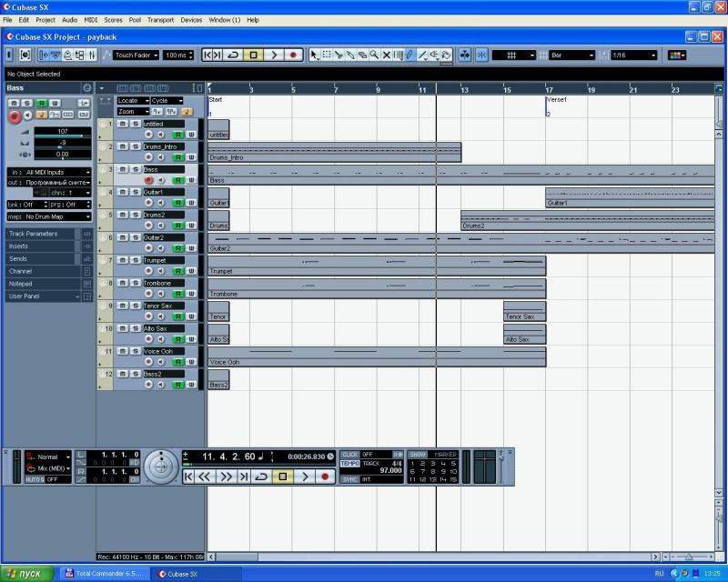Toggle the Inspector panel in toolbar
This screenshot has height=582, width=728.
pos(44,55)
